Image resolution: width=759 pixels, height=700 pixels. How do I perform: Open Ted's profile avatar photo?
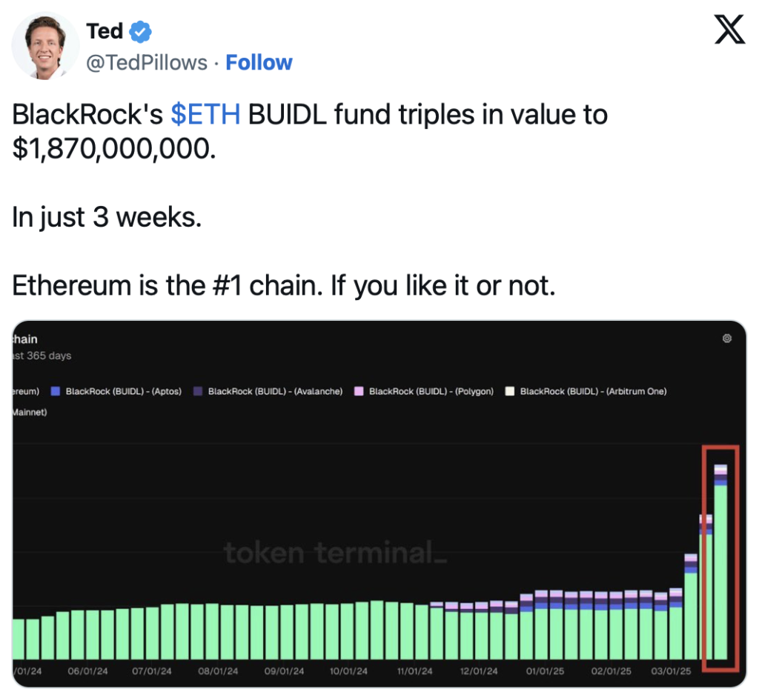pos(45,47)
